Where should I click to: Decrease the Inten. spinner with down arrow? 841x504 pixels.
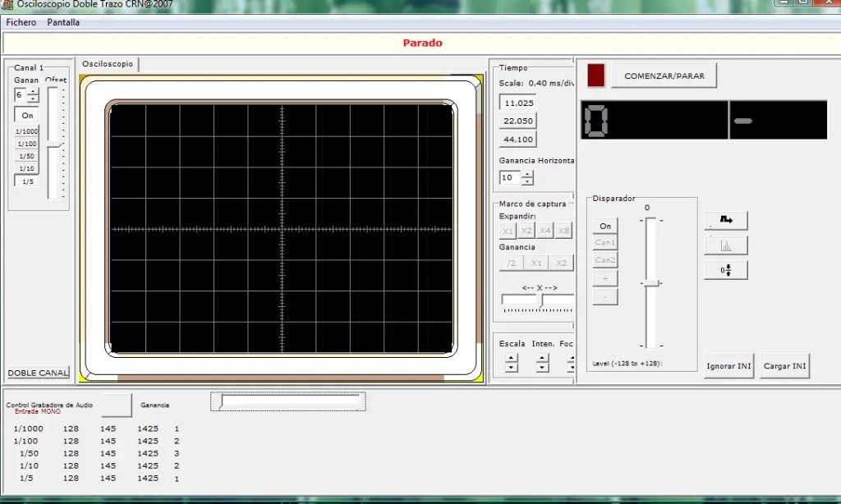click(542, 368)
